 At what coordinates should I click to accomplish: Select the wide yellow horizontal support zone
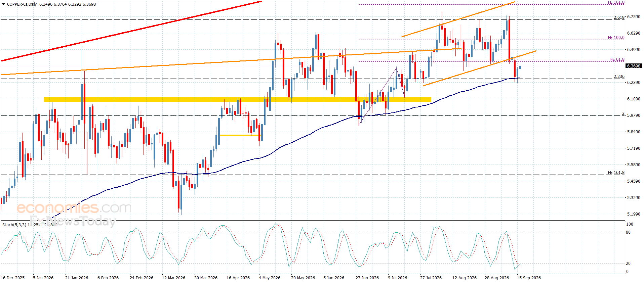(x=237, y=99)
